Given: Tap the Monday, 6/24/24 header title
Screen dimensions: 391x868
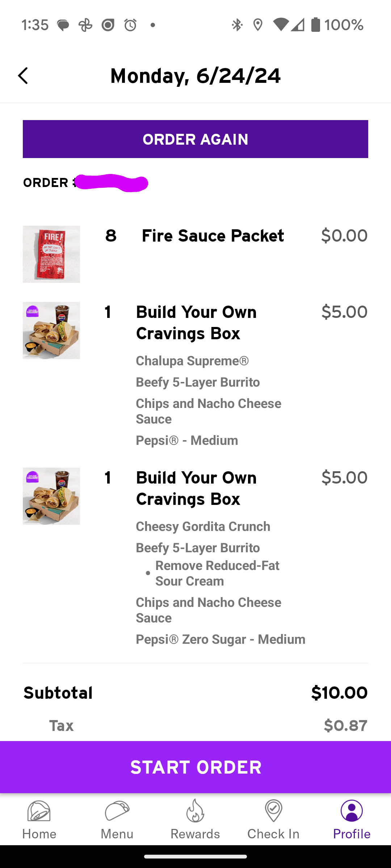Looking at the screenshot, I should click(195, 76).
